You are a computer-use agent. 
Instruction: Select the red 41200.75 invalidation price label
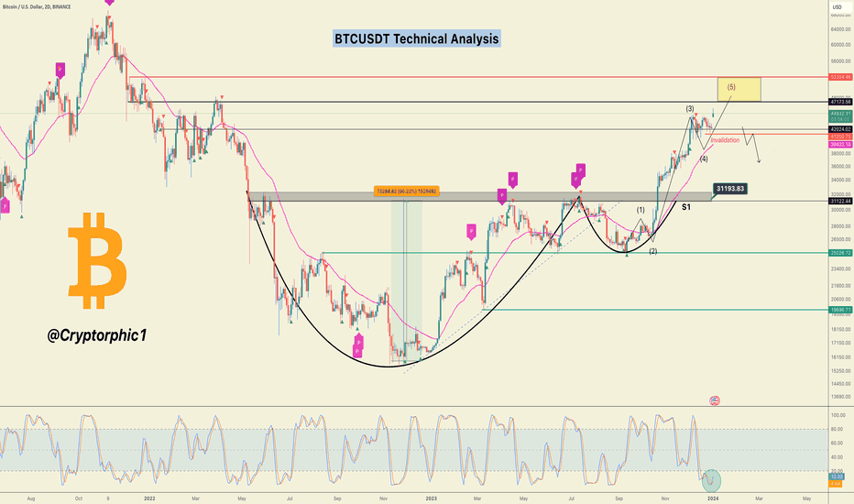(841, 137)
